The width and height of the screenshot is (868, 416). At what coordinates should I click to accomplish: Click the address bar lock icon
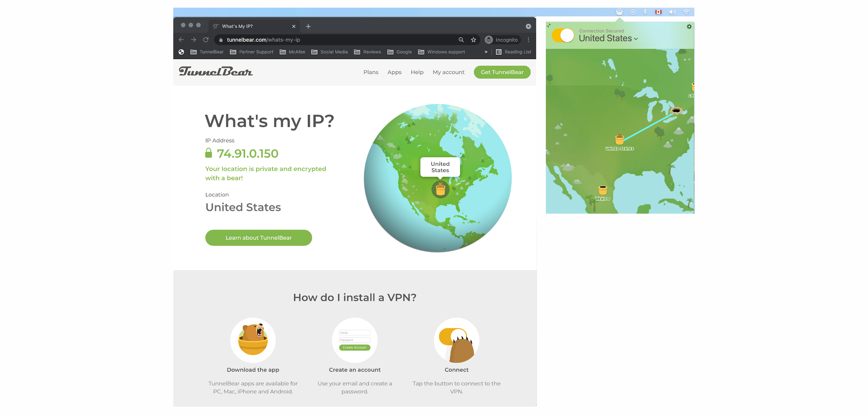point(221,40)
